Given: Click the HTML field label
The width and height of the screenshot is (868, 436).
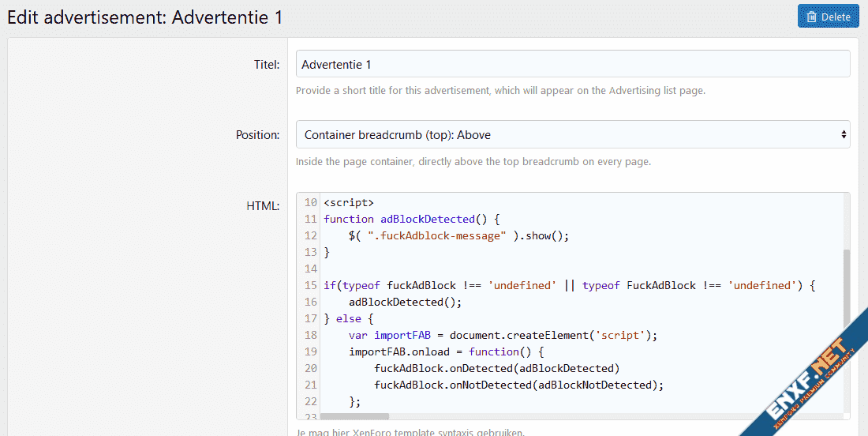Looking at the screenshot, I should 263,206.
